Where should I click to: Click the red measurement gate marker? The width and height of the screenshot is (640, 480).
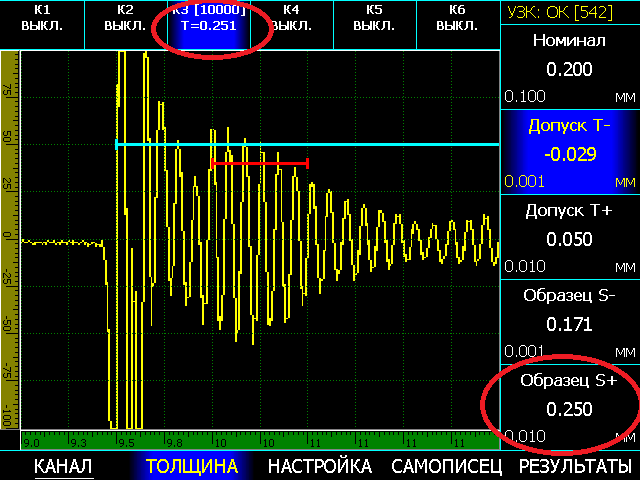coord(260,164)
